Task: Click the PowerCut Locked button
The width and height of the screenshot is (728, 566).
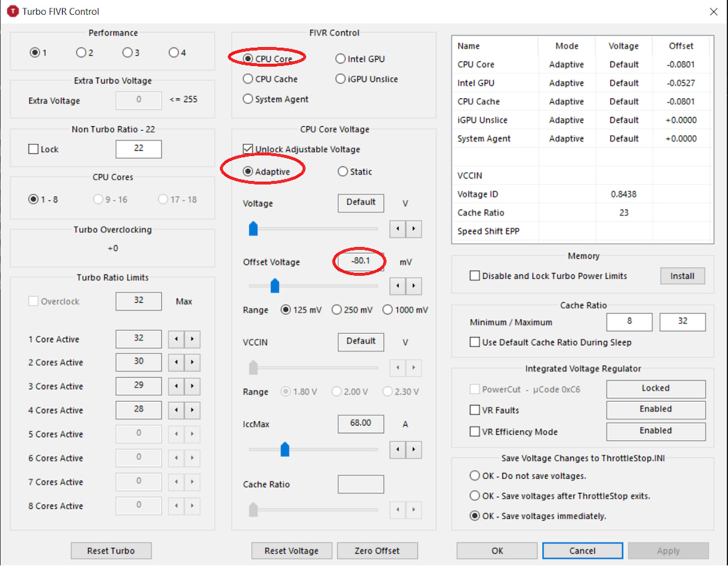Action: (x=656, y=389)
